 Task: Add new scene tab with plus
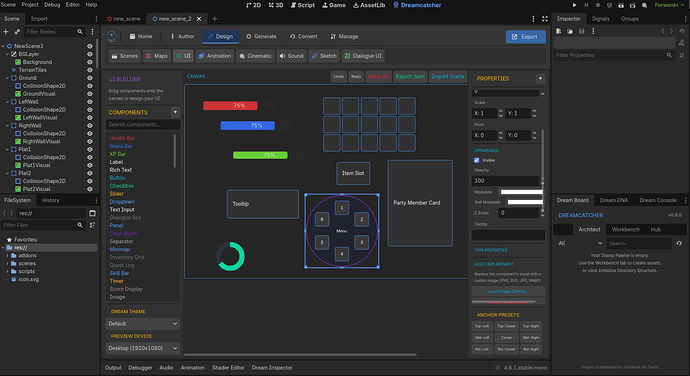pos(215,18)
